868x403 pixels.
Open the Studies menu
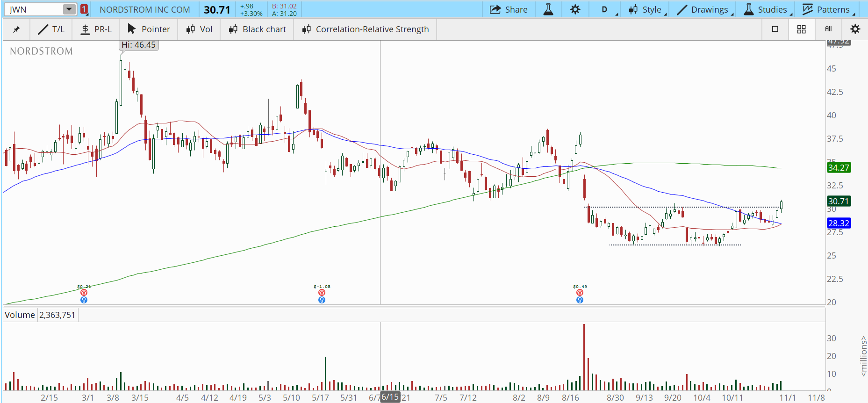click(766, 9)
